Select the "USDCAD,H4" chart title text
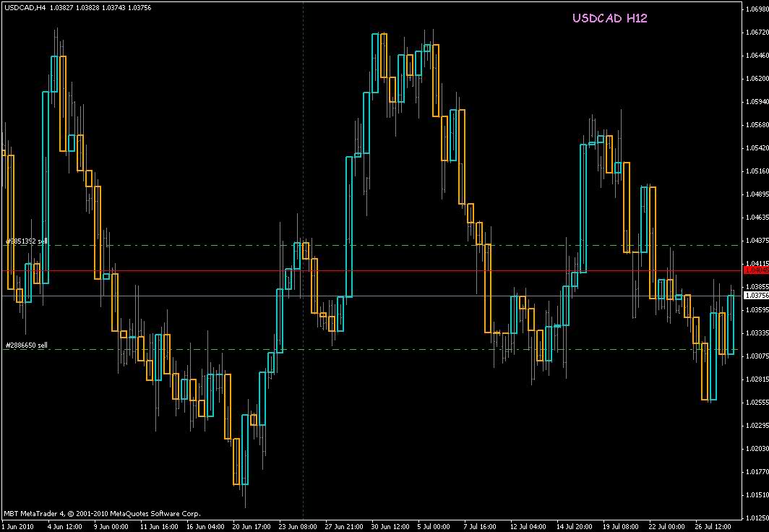The image size is (769, 532). (x=25, y=8)
